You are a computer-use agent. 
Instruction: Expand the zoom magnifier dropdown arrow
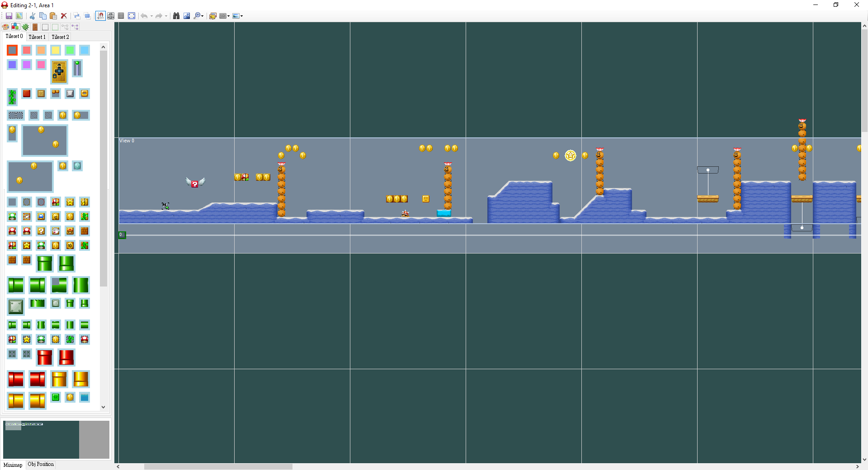pos(203,16)
